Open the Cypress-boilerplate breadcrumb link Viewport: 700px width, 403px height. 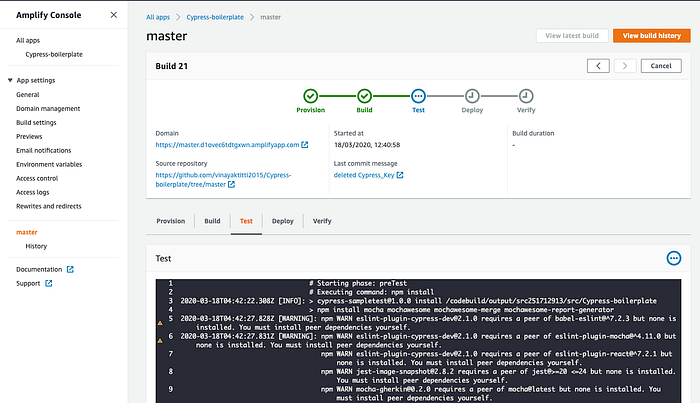click(x=215, y=17)
